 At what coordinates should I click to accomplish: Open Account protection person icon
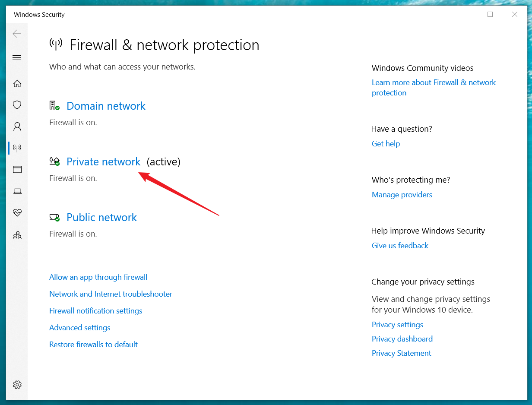point(17,127)
